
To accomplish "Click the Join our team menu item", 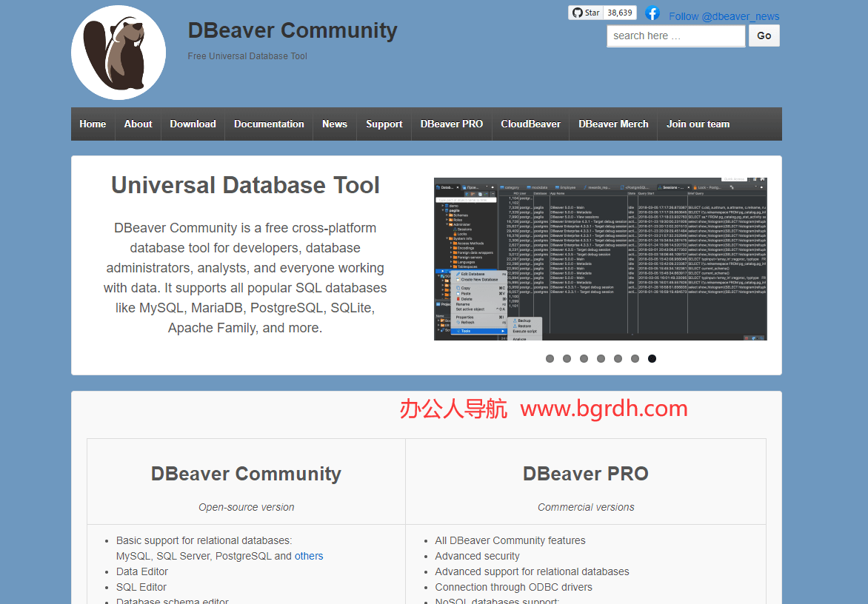I will (698, 124).
